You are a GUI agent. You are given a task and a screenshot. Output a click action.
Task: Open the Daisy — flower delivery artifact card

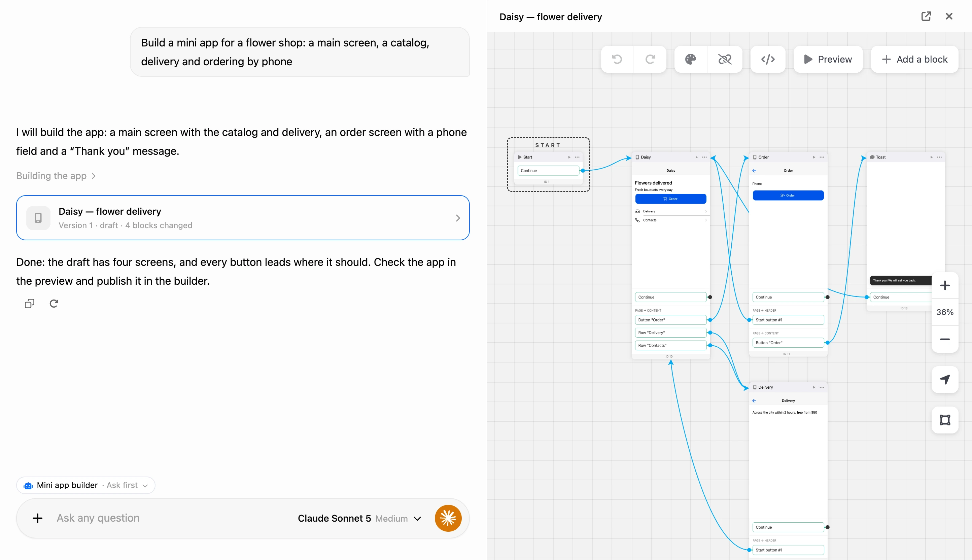tap(243, 218)
